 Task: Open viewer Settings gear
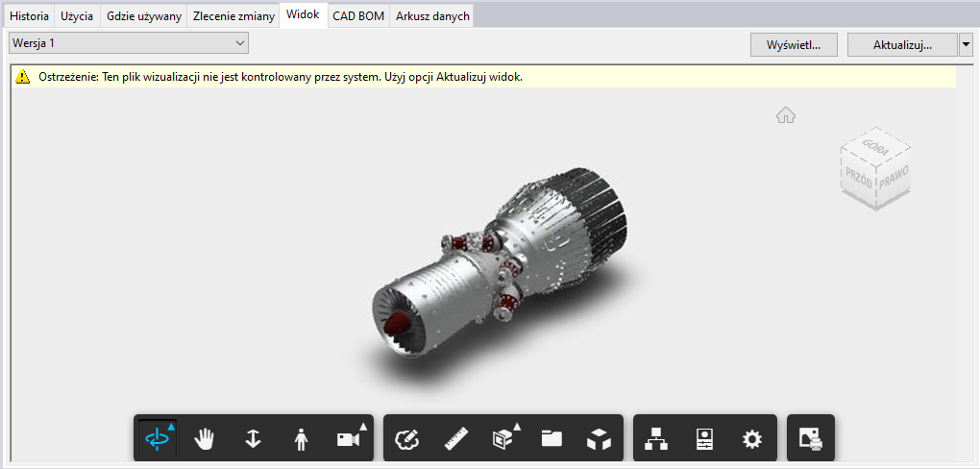[x=752, y=439]
